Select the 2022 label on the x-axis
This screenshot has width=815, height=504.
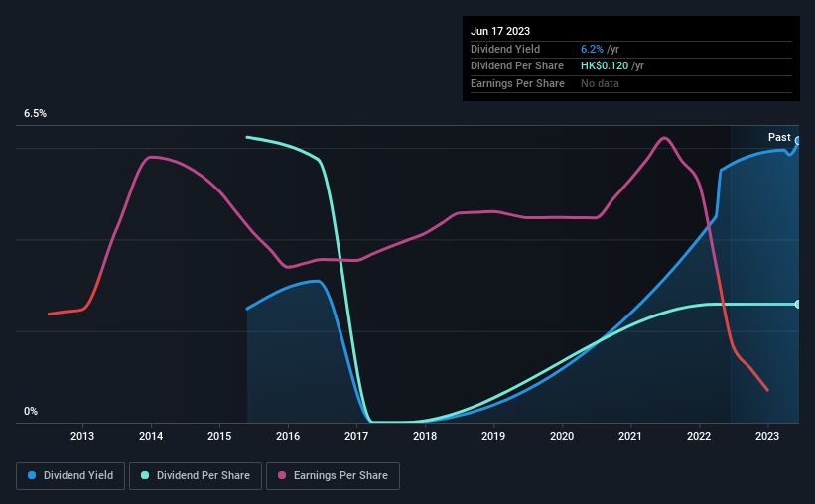pos(699,436)
